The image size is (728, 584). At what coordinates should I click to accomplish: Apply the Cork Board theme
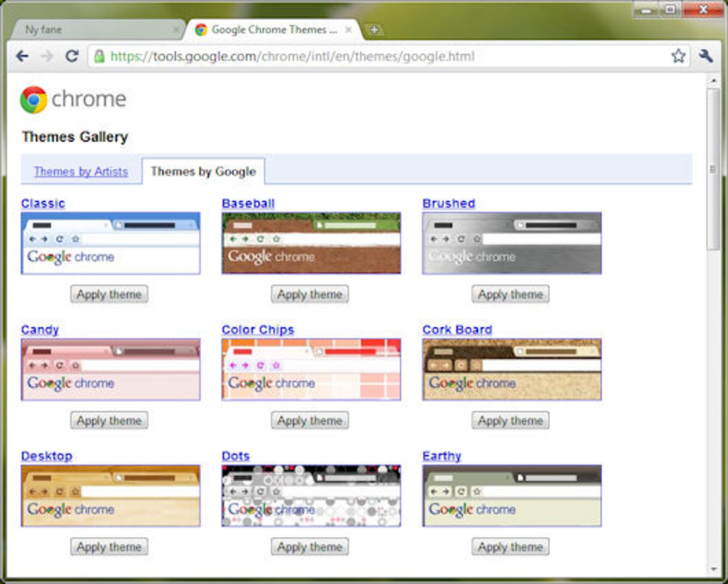(511, 421)
